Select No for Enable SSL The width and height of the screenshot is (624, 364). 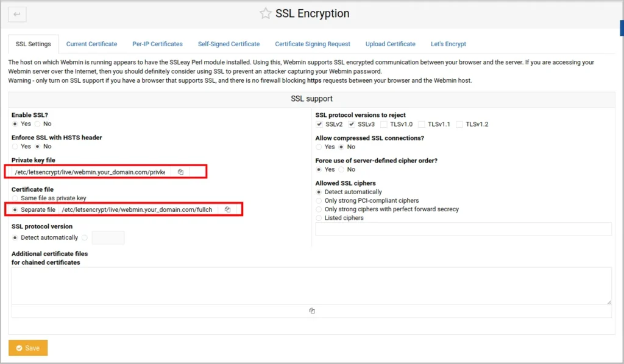pyautogui.click(x=37, y=124)
